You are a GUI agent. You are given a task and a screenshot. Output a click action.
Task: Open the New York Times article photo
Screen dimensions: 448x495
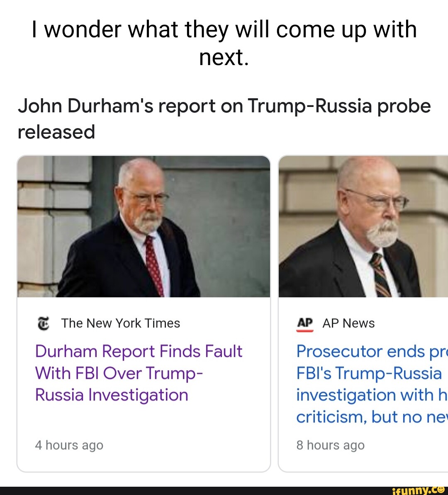tap(144, 226)
